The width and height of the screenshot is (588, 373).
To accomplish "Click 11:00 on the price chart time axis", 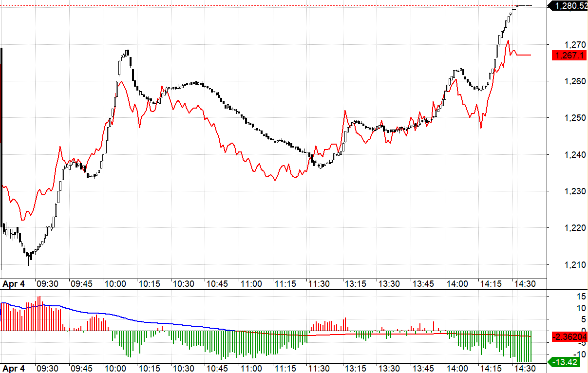I will 251,284.
